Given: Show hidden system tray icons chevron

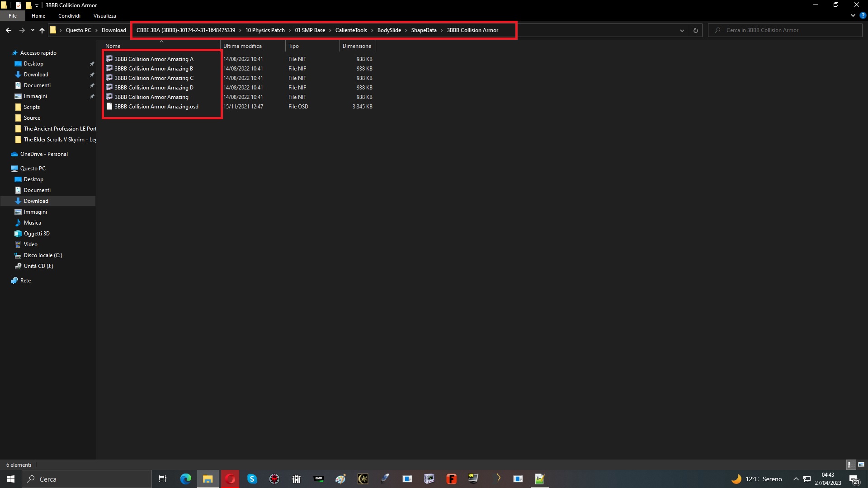Looking at the screenshot, I should point(796,479).
